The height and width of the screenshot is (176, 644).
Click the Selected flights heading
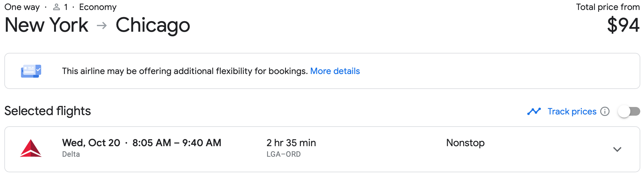coord(48,111)
